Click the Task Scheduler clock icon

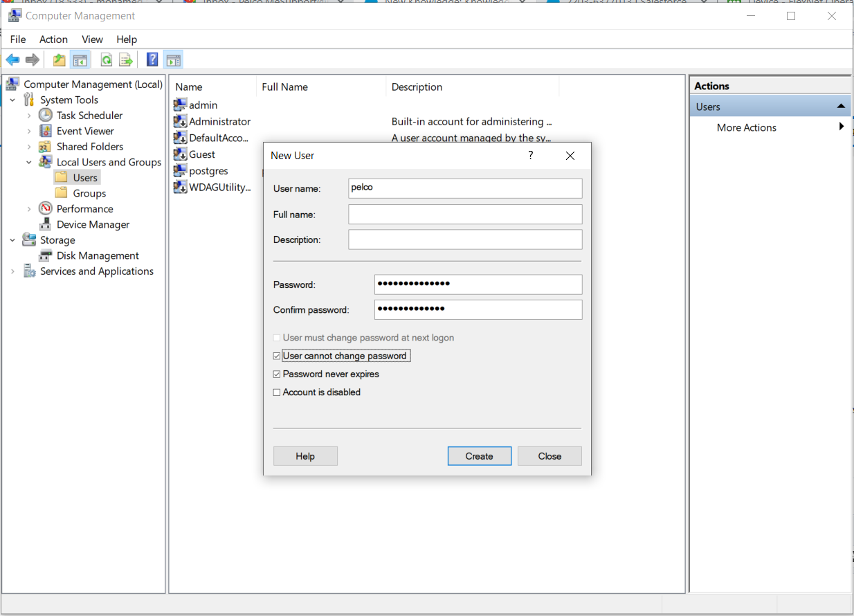pyautogui.click(x=45, y=115)
